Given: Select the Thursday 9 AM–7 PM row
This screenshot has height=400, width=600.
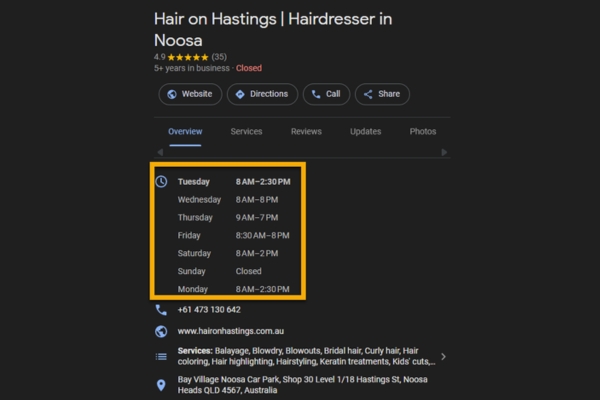Looking at the screenshot, I should tap(228, 218).
